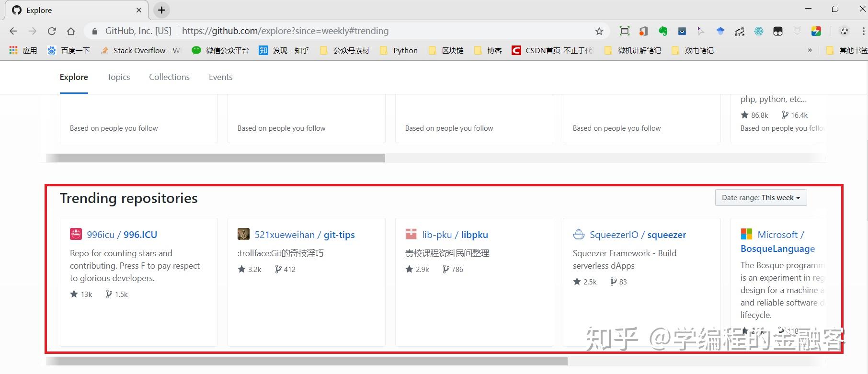868x374 pixels.
Task: Click the upper horizontal scrollbar thumb
Action: (x=216, y=158)
